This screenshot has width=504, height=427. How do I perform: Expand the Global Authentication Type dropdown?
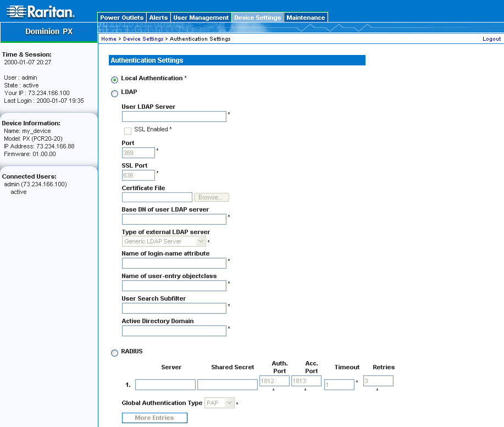pos(220,403)
